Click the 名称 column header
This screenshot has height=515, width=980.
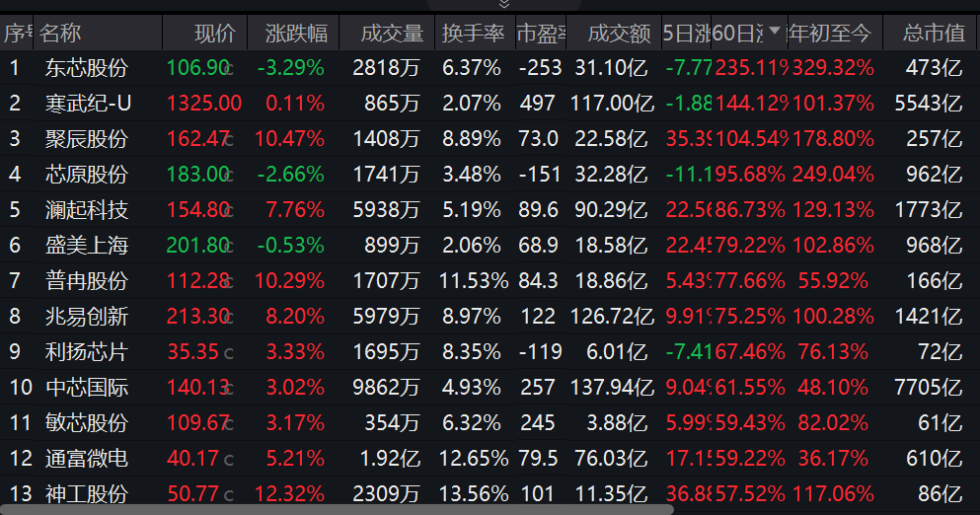click(x=61, y=34)
